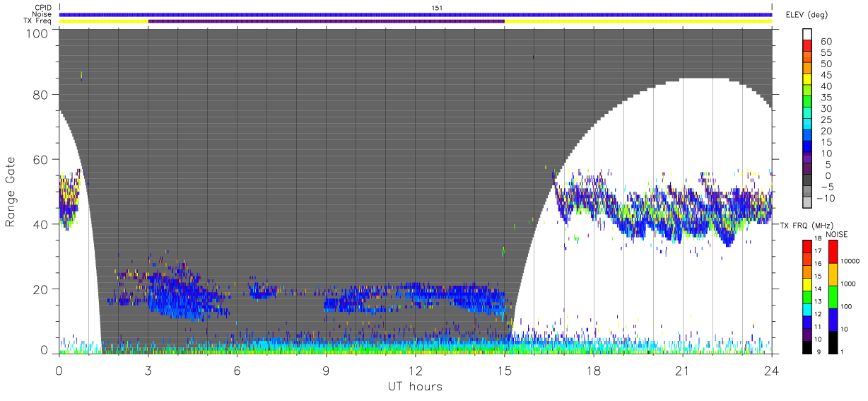Image resolution: width=868 pixels, height=401 pixels.
Task: Click the y-axis tick label "100"
Action: (x=37, y=33)
